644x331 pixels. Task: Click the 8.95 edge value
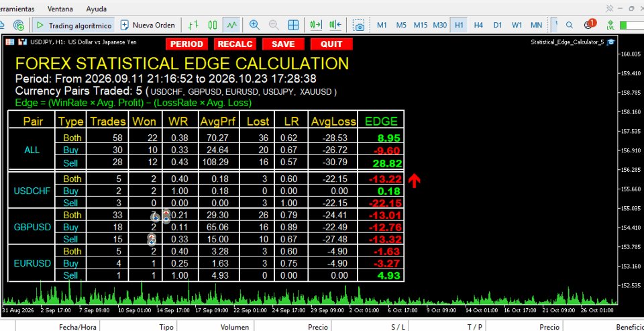point(389,138)
